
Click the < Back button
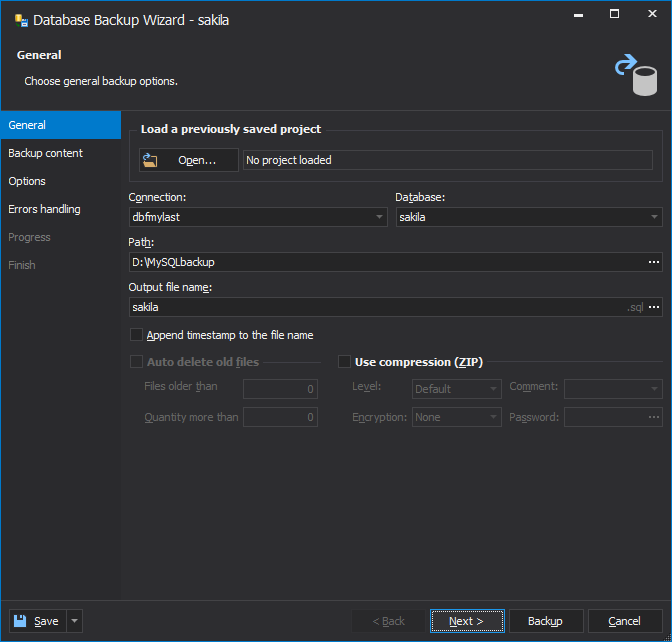(389, 621)
